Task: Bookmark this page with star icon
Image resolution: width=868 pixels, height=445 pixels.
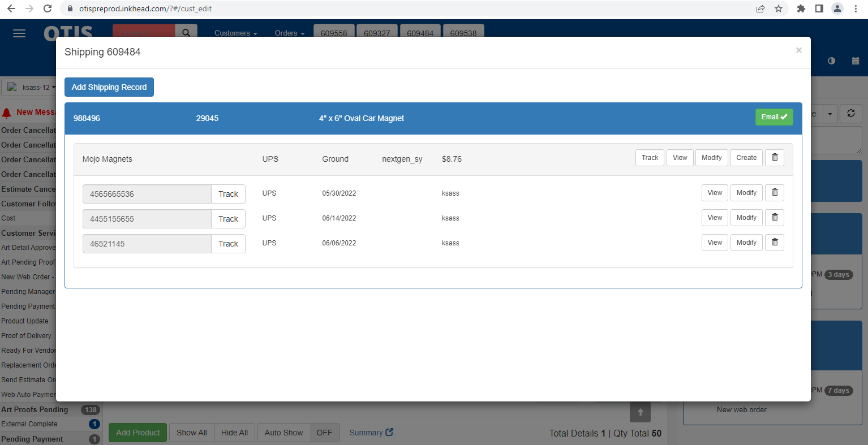Action: tap(779, 8)
